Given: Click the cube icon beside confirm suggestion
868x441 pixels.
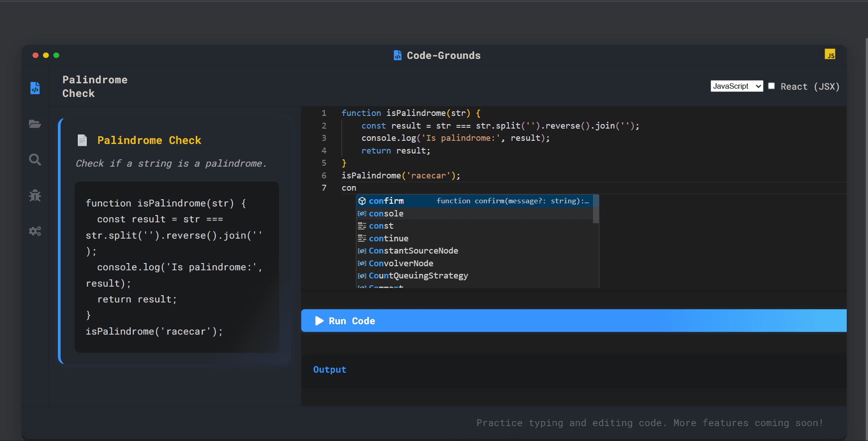Looking at the screenshot, I should (x=362, y=201).
